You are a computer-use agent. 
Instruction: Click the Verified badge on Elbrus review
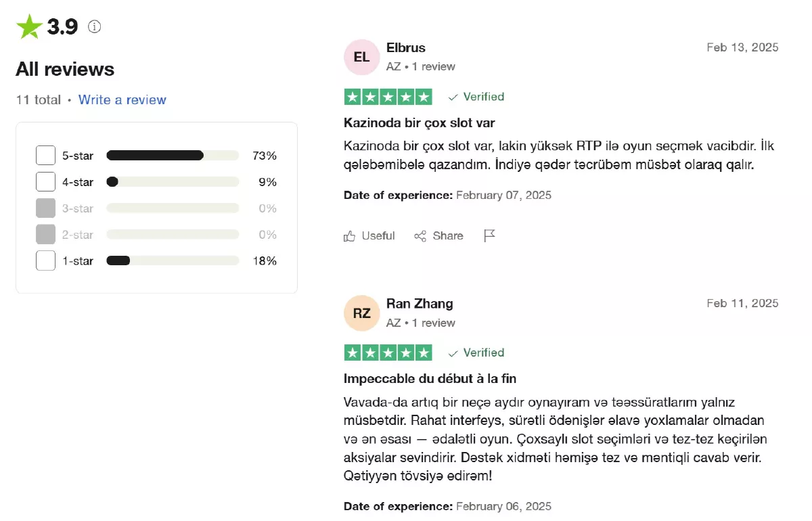[476, 97]
